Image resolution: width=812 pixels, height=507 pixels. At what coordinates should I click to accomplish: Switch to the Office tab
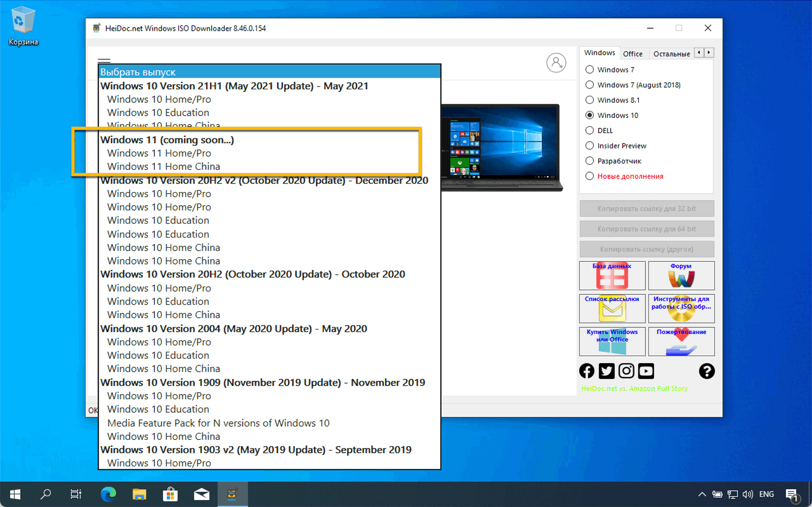tap(633, 53)
